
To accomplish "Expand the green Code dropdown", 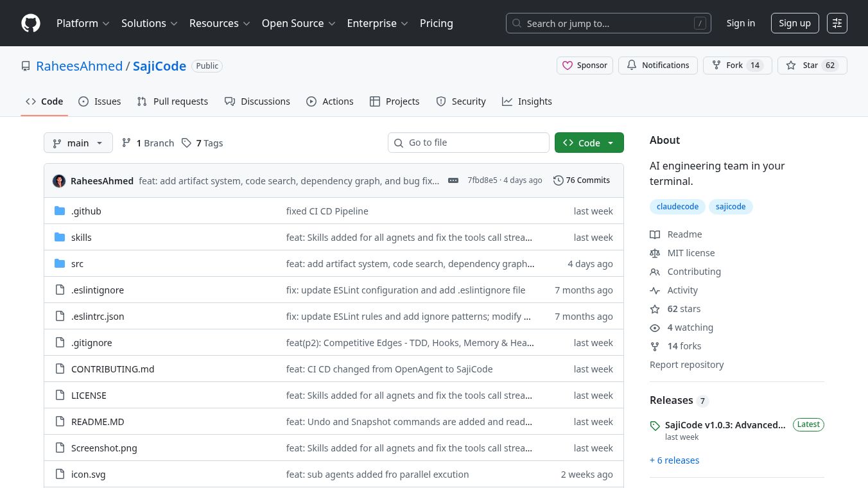I will (589, 143).
